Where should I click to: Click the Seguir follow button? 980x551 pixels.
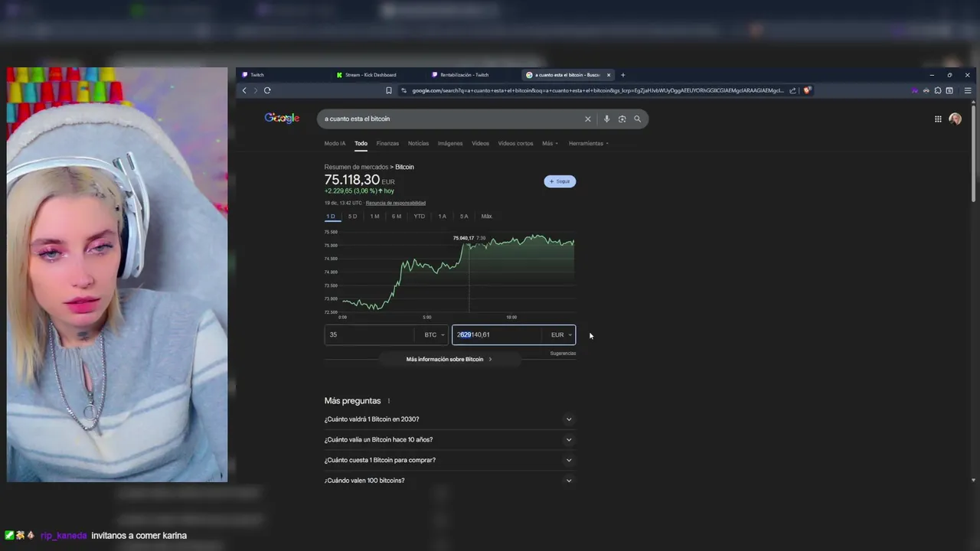[560, 181]
